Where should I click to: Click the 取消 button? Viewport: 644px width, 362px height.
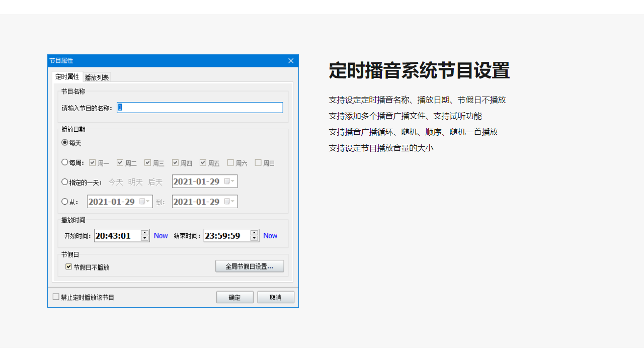(276, 297)
